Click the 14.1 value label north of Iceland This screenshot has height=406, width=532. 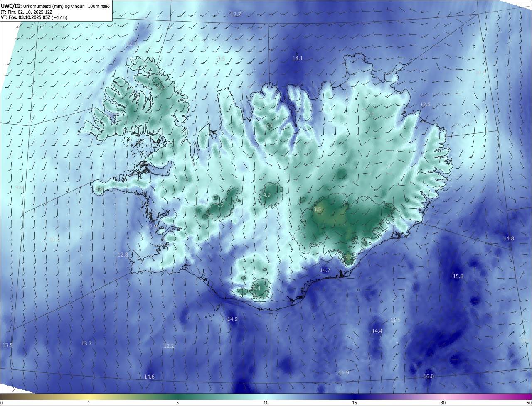298,59
